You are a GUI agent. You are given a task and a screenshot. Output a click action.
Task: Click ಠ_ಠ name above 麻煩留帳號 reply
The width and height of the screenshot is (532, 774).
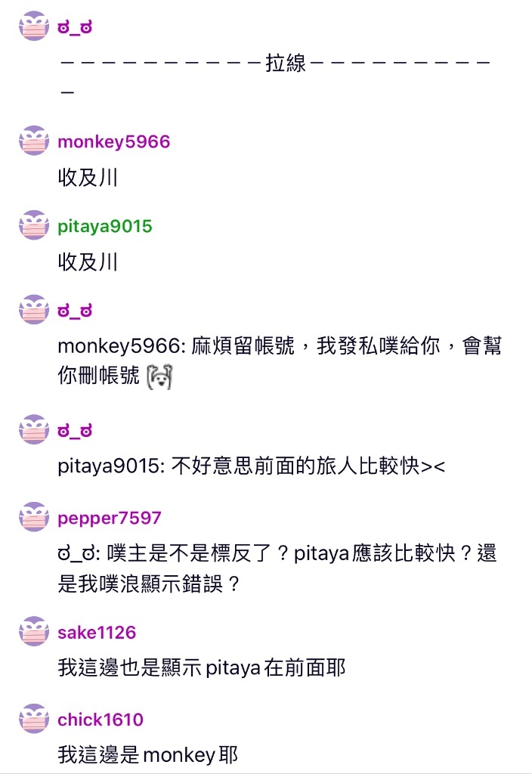(x=75, y=311)
